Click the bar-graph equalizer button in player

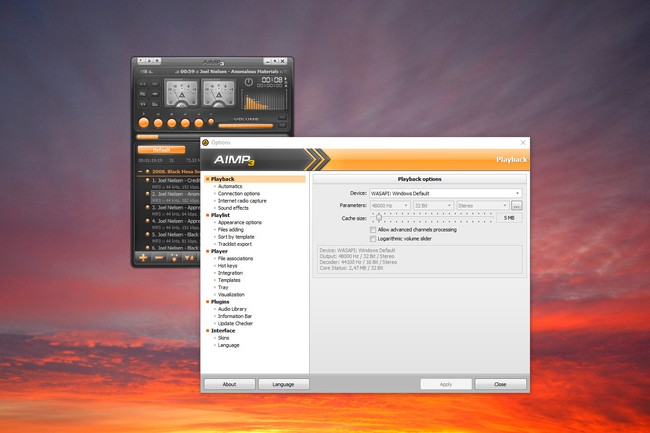tap(155, 104)
